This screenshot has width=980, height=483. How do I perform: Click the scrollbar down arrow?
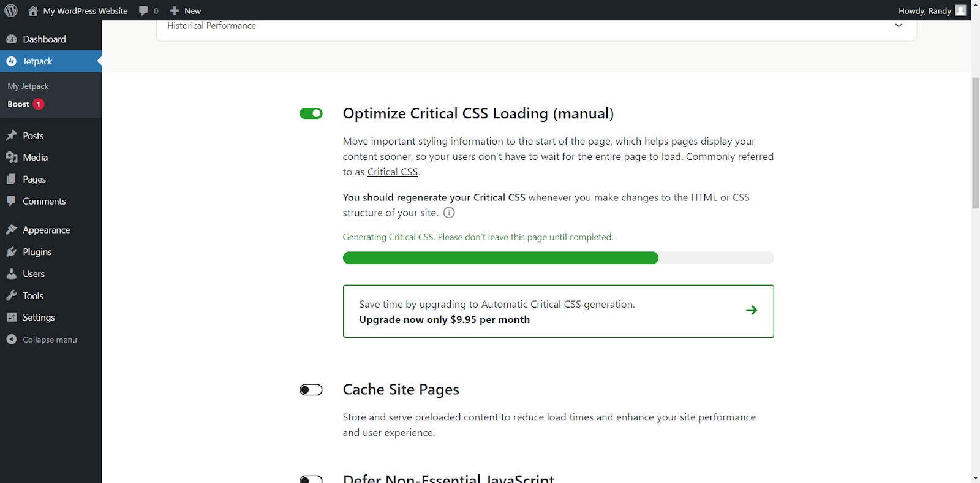click(x=976, y=478)
